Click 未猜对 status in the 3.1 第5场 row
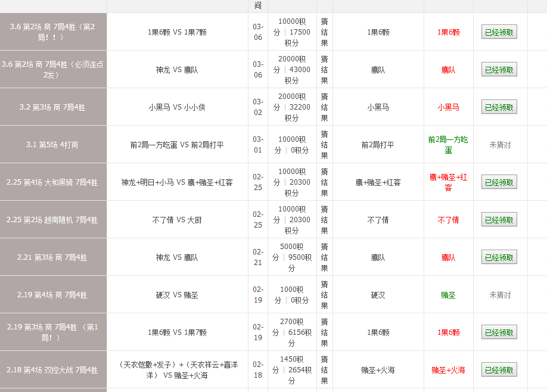Screen dimensions: 547x392 [500, 145]
